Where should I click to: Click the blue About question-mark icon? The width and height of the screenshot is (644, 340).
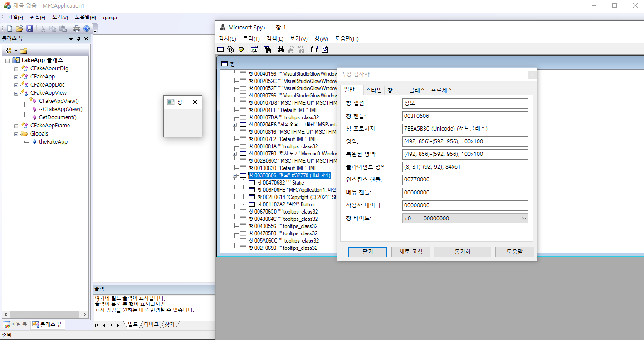[87, 29]
